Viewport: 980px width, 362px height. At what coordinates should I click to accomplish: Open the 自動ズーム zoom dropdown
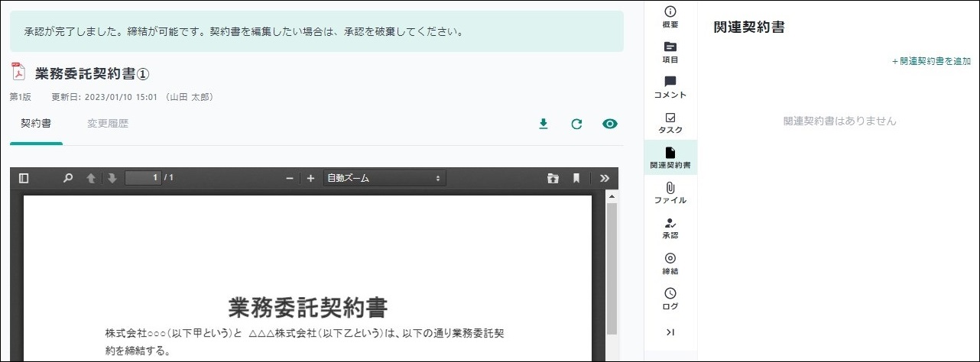(x=385, y=178)
